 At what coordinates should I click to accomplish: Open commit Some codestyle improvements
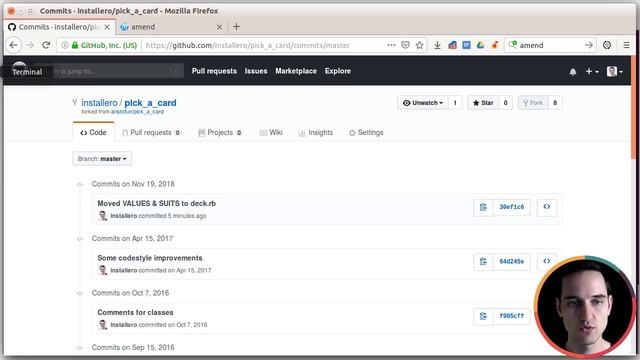click(x=150, y=258)
